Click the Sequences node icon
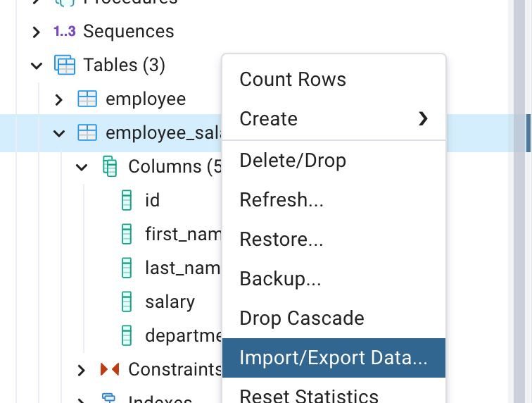 click(x=65, y=32)
